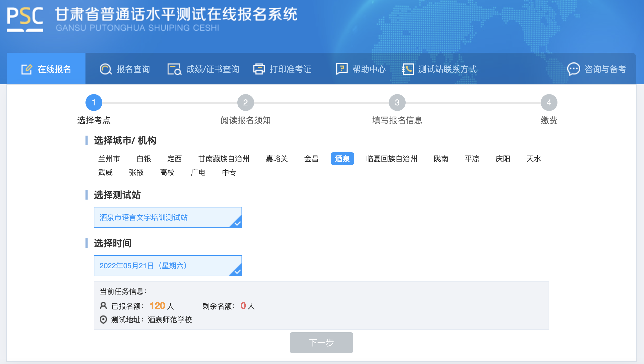This screenshot has width=644, height=364.
Task: Choose 高校 institution option
Action: 167,172
